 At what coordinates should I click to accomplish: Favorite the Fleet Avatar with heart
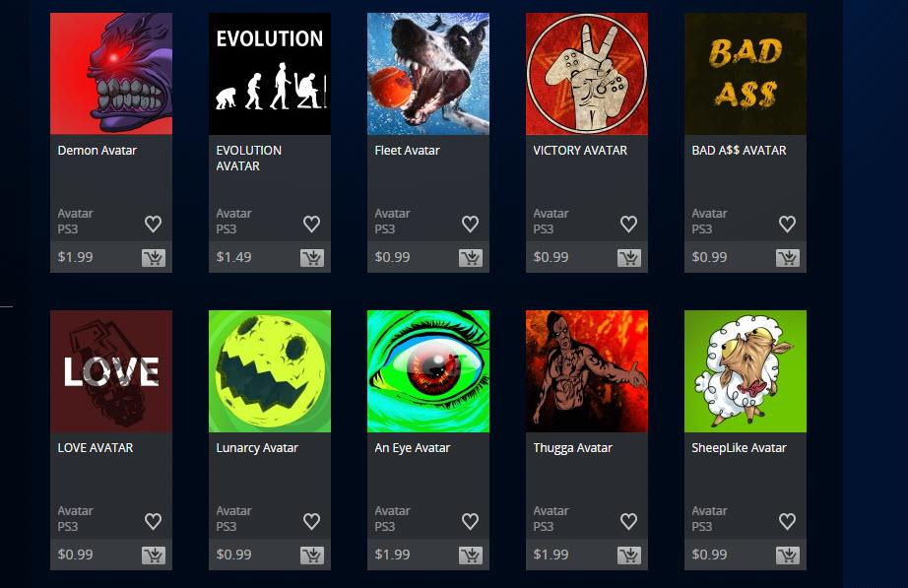tap(470, 224)
